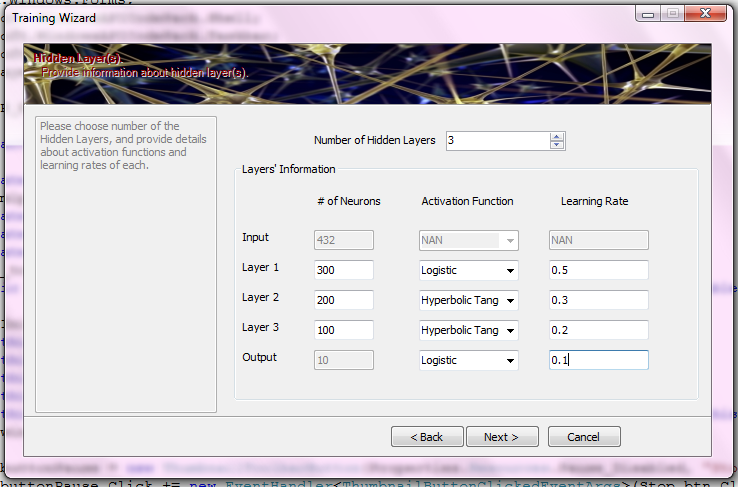738x487 pixels.
Task: Click the 'Hidden Layer(s)' banner heading
Action: [x=77, y=58]
